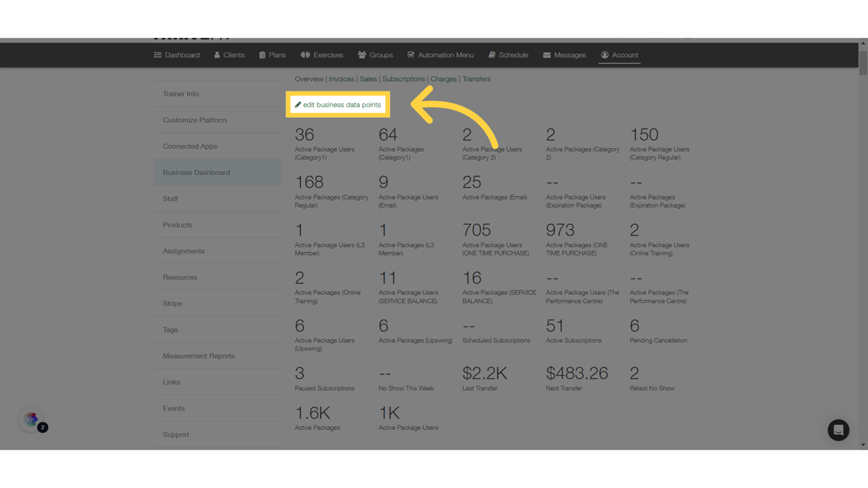Click the Account person icon
This screenshot has width=868, height=488.
[x=604, y=55]
